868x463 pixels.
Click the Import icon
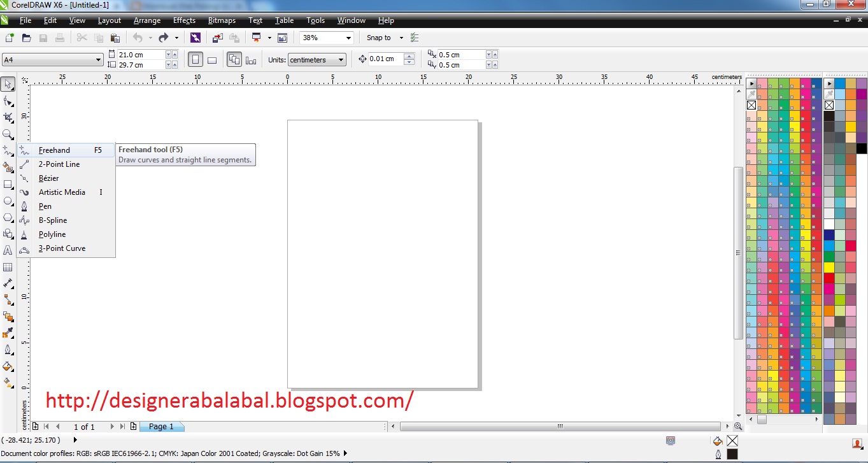pos(218,38)
